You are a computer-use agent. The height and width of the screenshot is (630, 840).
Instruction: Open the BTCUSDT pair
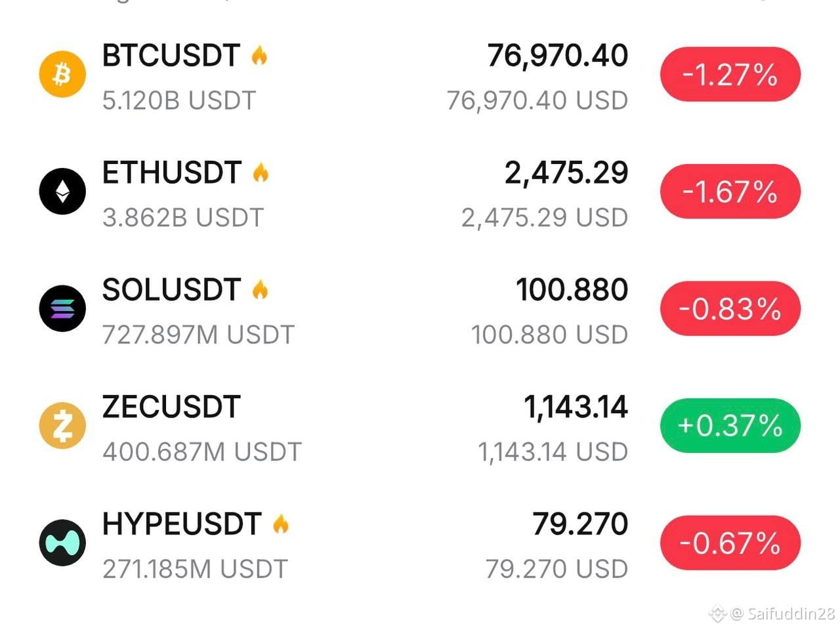(171, 56)
